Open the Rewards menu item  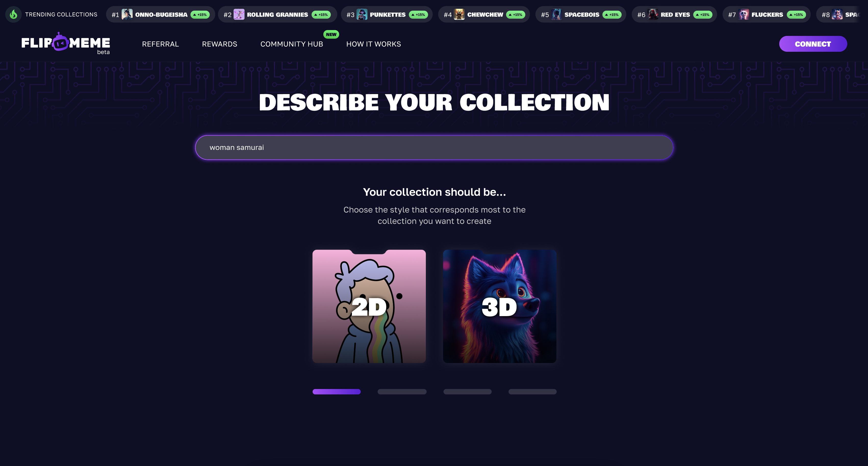point(219,44)
